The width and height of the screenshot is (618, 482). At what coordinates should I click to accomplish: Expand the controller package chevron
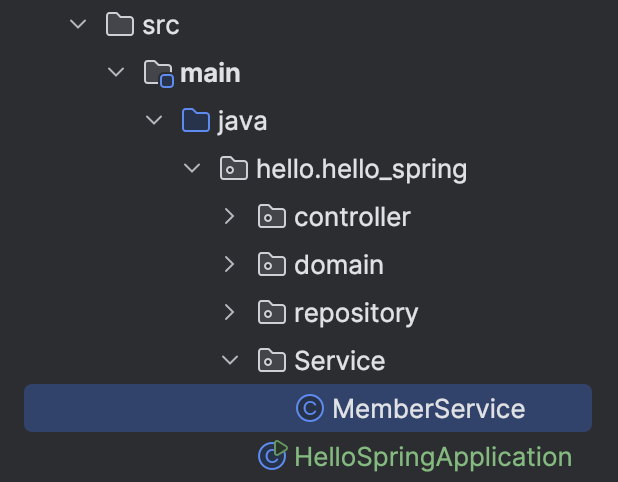tap(229, 216)
